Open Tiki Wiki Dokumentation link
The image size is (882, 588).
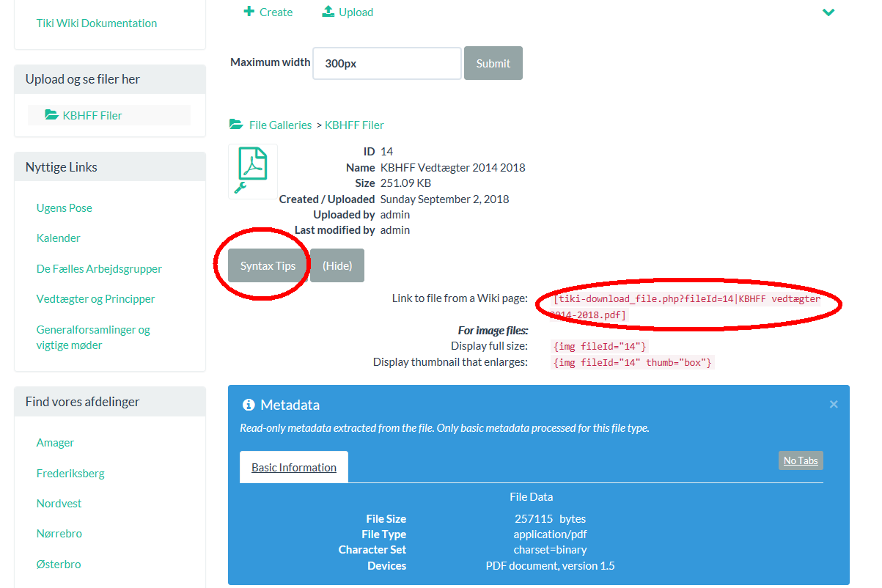tap(97, 23)
